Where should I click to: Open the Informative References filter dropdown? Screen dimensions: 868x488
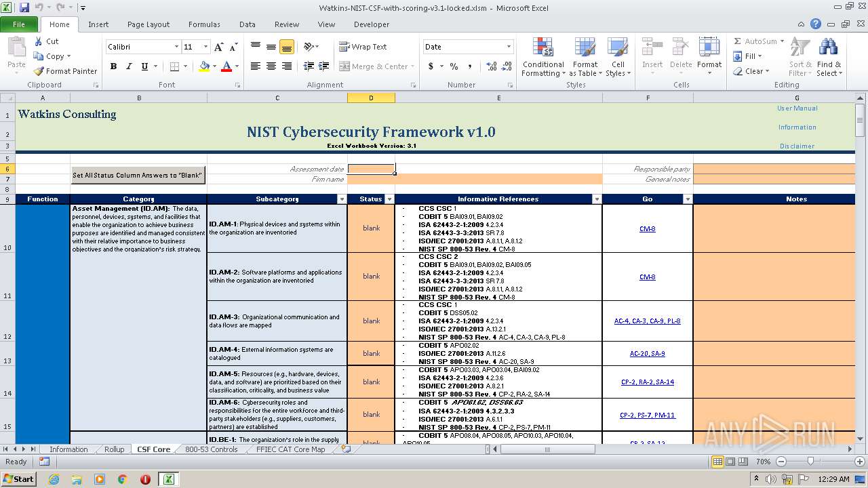coord(597,199)
